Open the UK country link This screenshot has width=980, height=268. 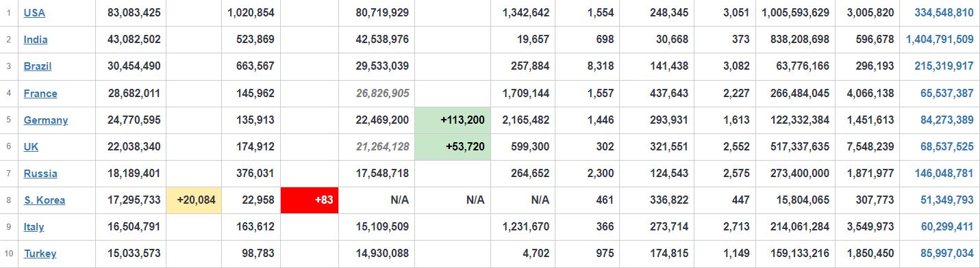[31, 147]
